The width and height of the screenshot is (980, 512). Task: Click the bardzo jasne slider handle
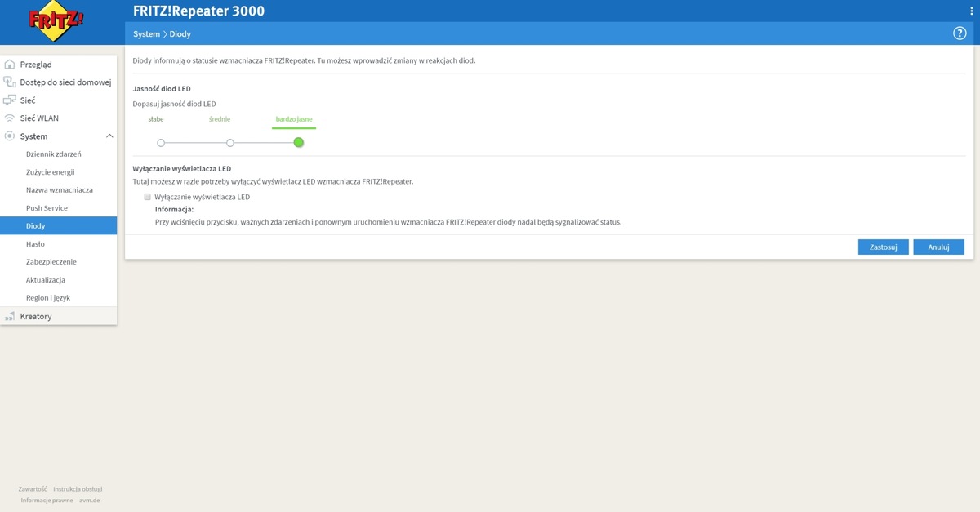click(299, 143)
